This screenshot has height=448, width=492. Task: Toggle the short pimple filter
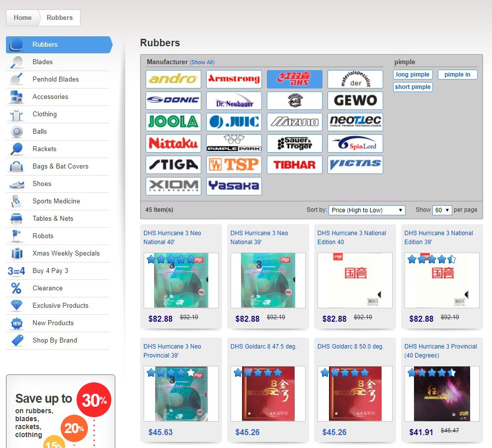click(x=412, y=87)
